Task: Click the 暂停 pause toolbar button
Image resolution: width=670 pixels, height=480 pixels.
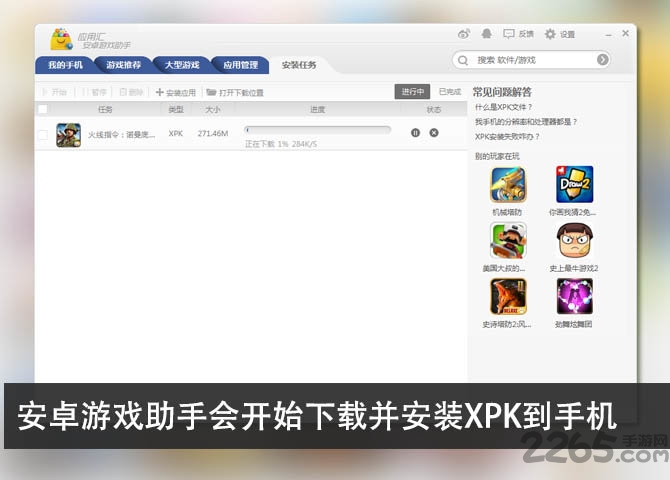Action: tap(94, 92)
